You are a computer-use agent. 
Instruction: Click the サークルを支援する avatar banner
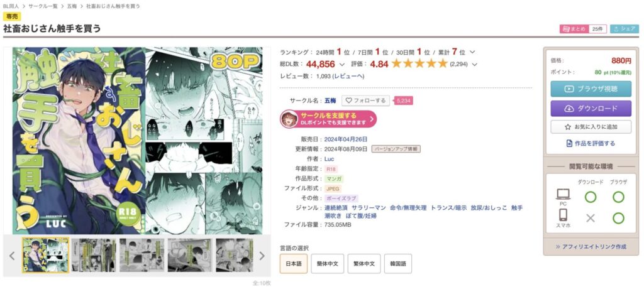328,119
